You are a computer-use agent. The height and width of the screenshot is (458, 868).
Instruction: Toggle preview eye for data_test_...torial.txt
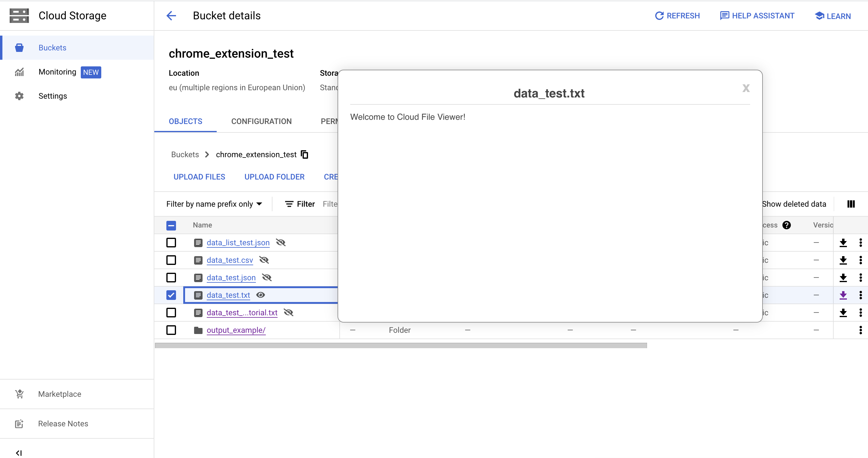point(288,313)
